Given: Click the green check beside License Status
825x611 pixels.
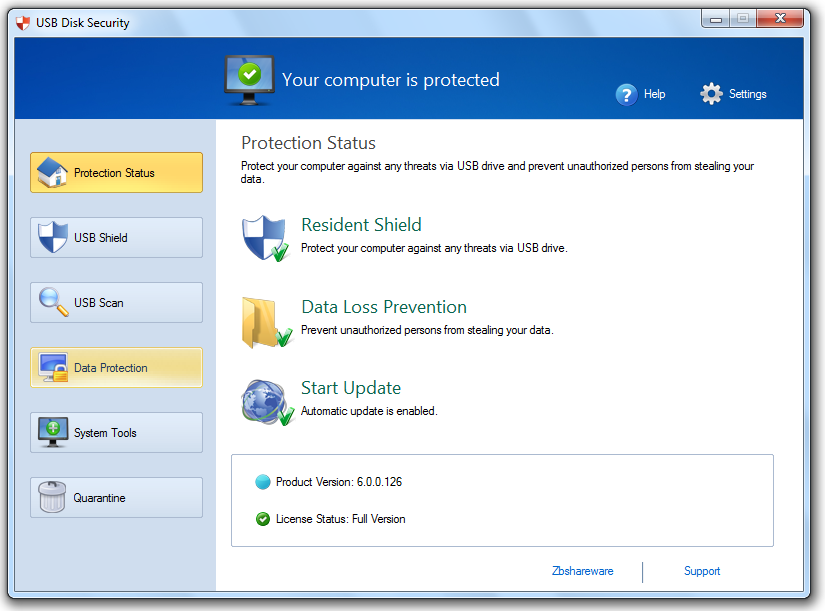Looking at the screenshot, I should click(x=263, y=519).
